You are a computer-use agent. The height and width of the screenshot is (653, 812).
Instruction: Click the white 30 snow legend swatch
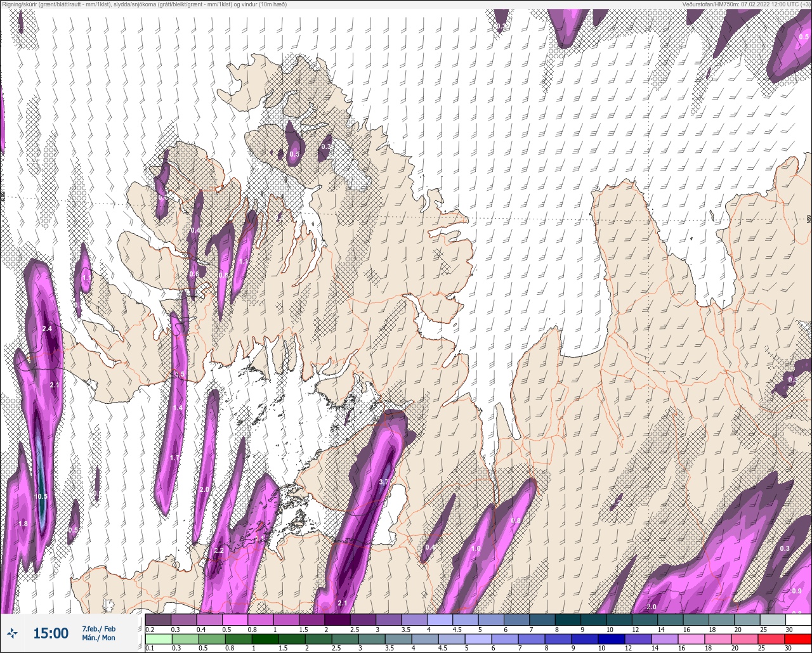click(x=798, y=619)
